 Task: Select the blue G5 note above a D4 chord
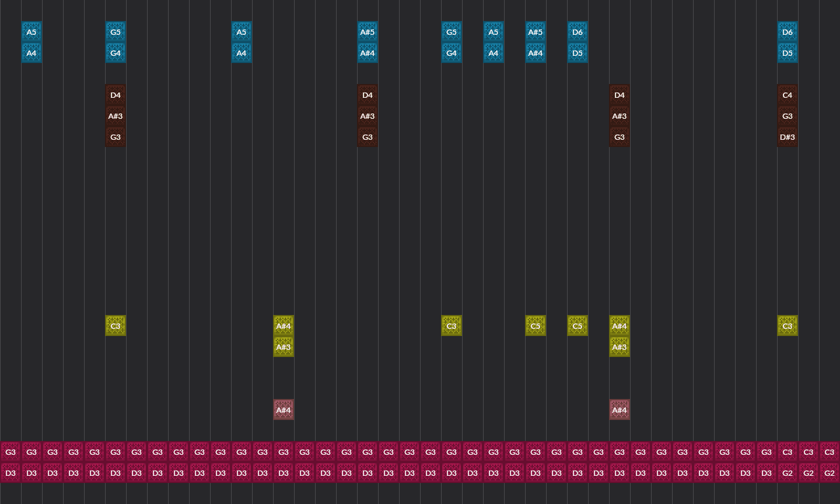pyautogui.click(x=115, y=32)
